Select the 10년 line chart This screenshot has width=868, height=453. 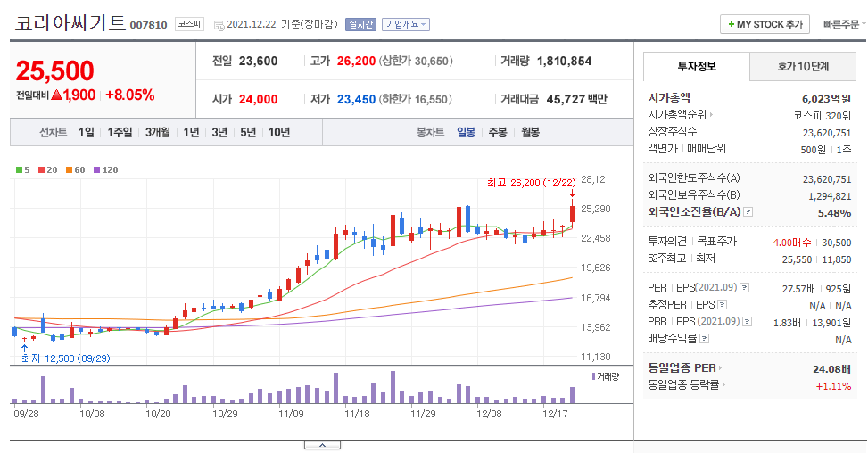tap(279, 132)
